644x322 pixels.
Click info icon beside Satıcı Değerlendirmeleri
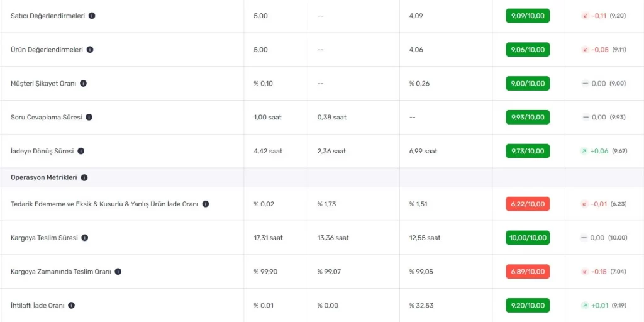92,16
